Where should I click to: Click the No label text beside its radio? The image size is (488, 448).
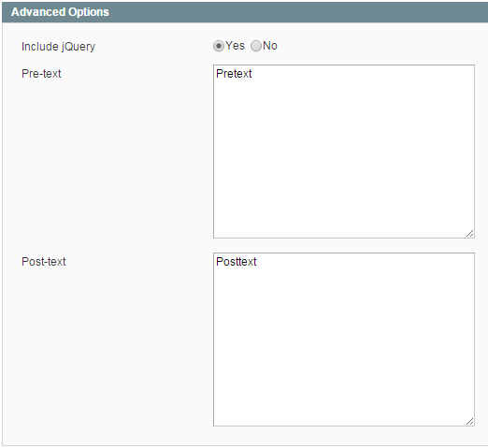point(270,46)
